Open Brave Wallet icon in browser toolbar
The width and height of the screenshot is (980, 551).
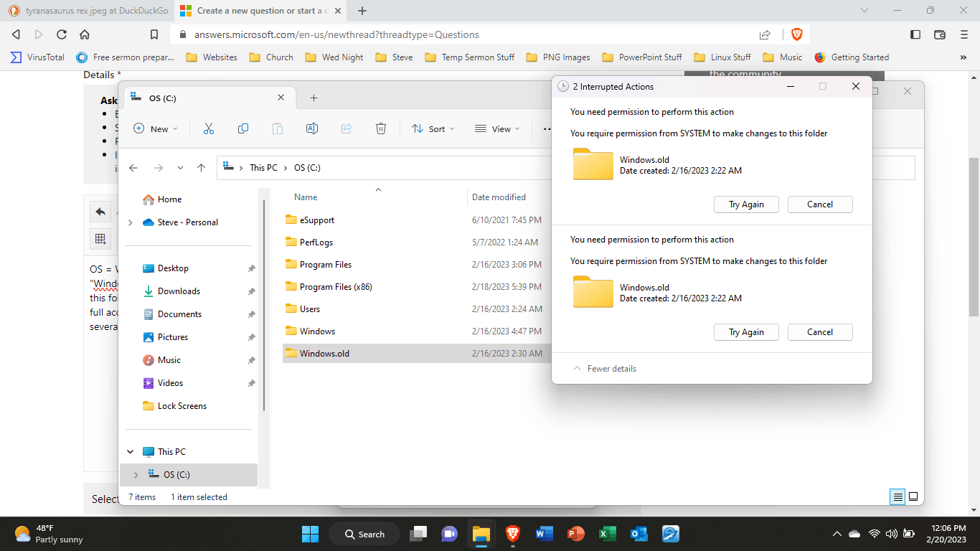click(940, 34)
